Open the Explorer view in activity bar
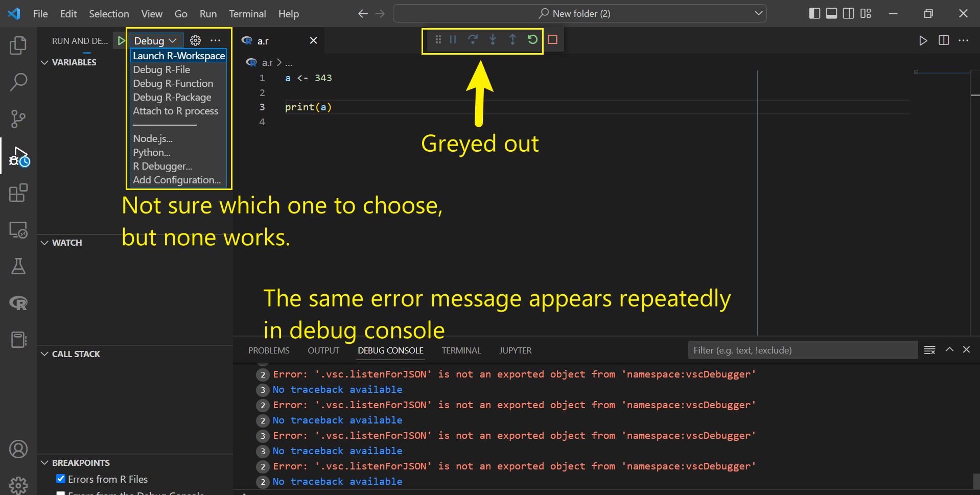Image resolution: width=980 pixels, height=495 pixels. click(18, 45)
